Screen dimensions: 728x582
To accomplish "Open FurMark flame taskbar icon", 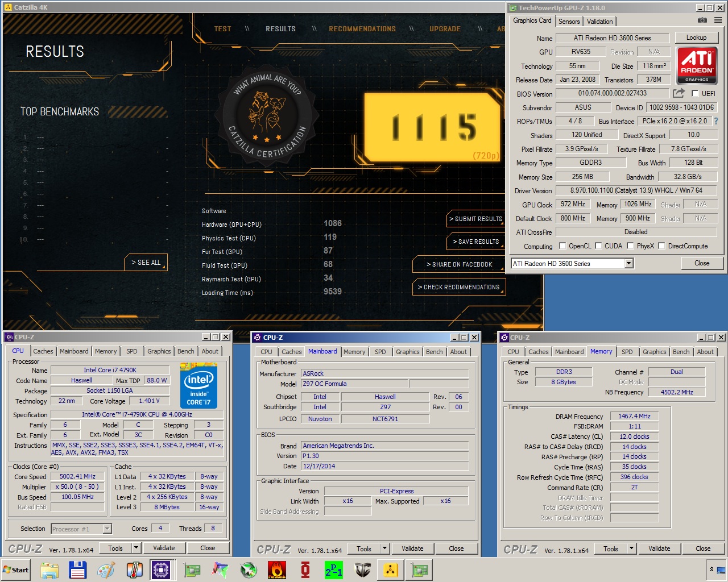I will [x=277, y=570].
